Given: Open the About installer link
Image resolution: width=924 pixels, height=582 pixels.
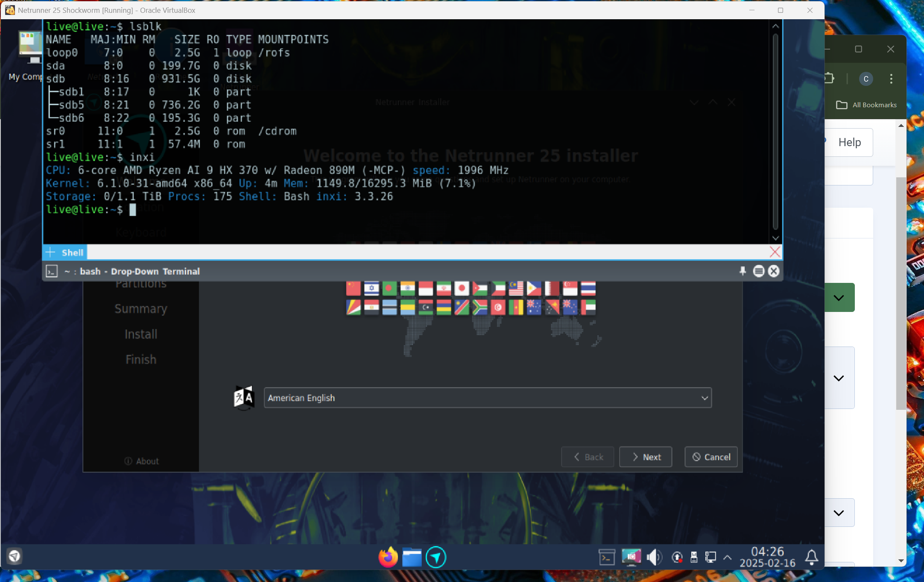Looking at the screenshot, I should [x=141, y=461].
